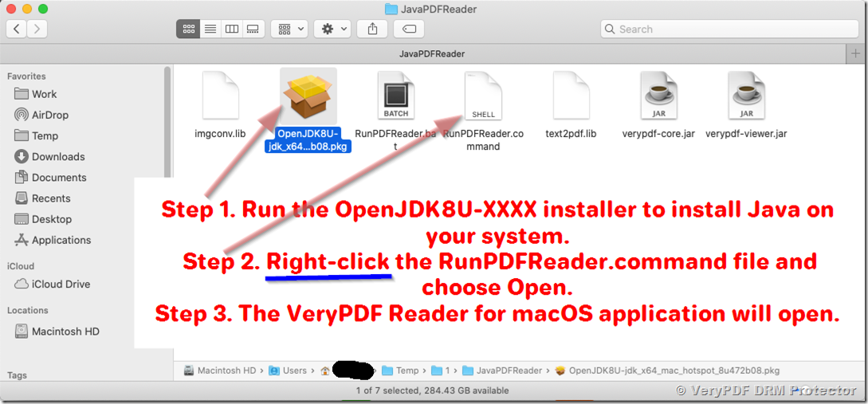Switch to list view

(x=210, y=29)
